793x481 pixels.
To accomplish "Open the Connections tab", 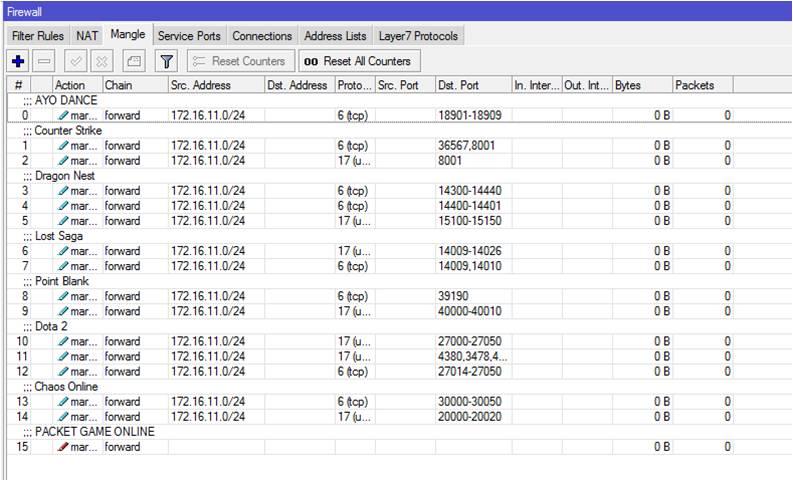I will (262, 36).
